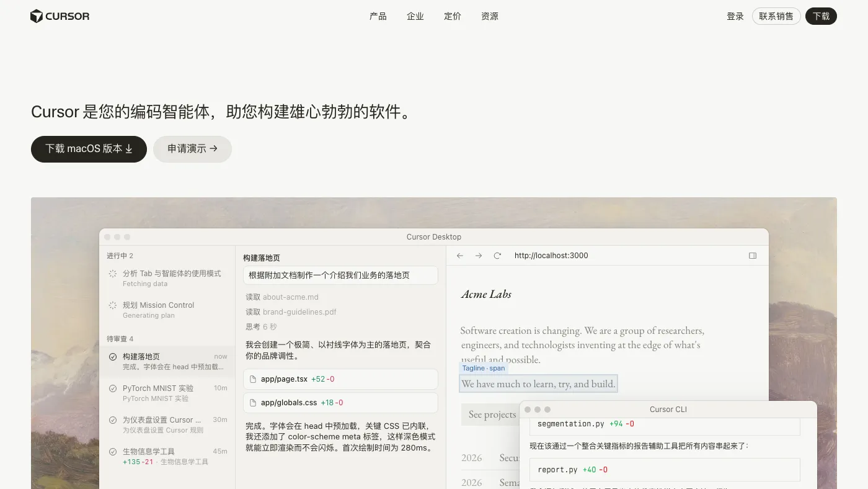Click the 下载 button in header

tap(821, 16)
